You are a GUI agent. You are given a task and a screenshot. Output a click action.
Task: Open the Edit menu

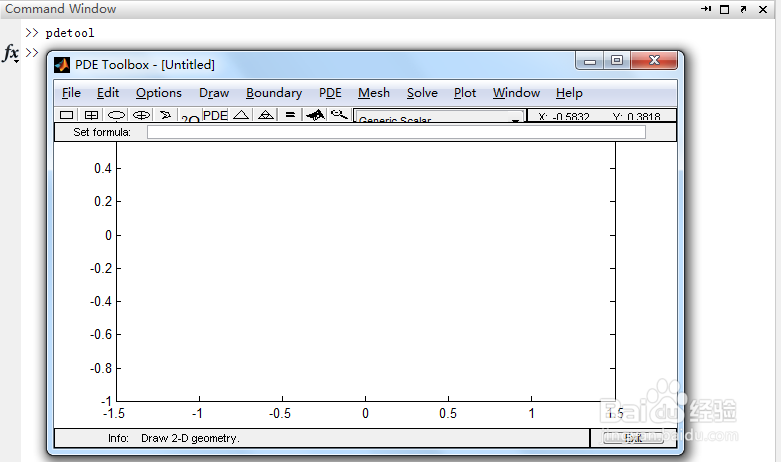108,93
